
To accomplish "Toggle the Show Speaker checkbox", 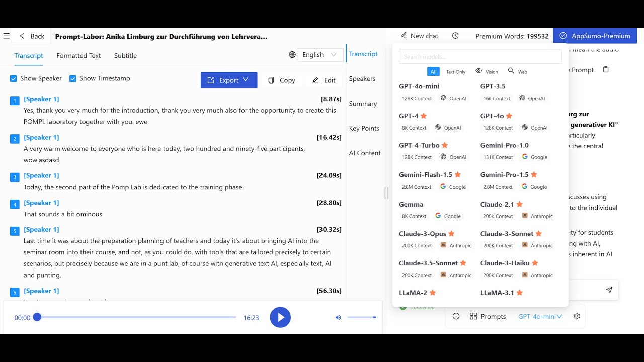I will [x=14, y=79].
